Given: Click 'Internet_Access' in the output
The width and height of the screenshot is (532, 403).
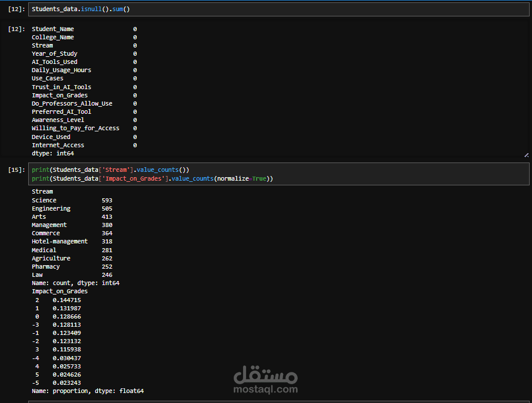Looking at the screenshot, I should [x=58, y=145].
